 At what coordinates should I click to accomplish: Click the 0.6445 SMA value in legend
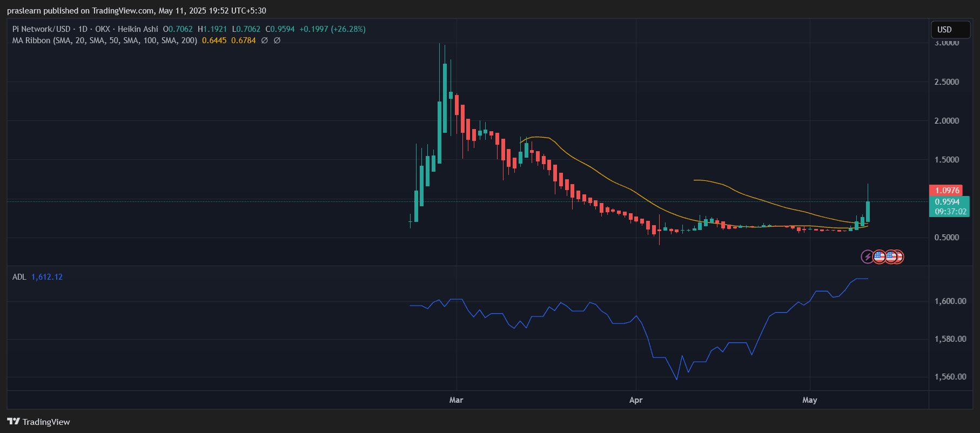[214, 40]
